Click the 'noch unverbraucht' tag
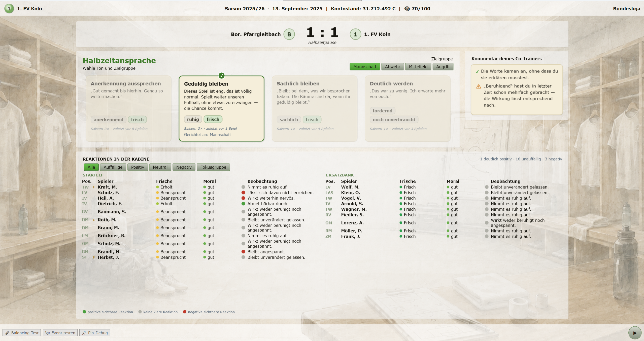 pyautogui.click(x=394, y=120)
